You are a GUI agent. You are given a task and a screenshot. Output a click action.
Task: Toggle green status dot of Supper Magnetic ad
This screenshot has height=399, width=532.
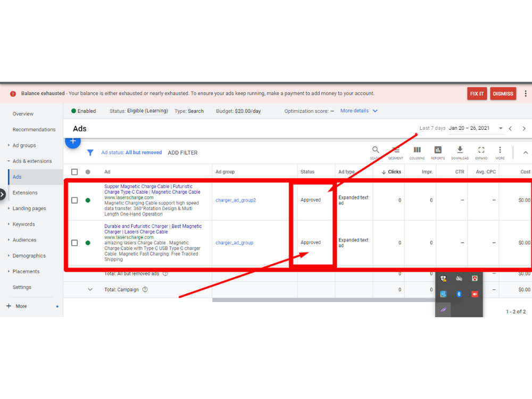[x=88, y=200]
